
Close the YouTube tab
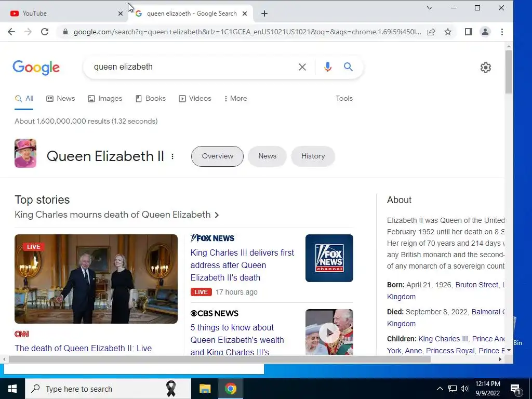click(121, 14)
